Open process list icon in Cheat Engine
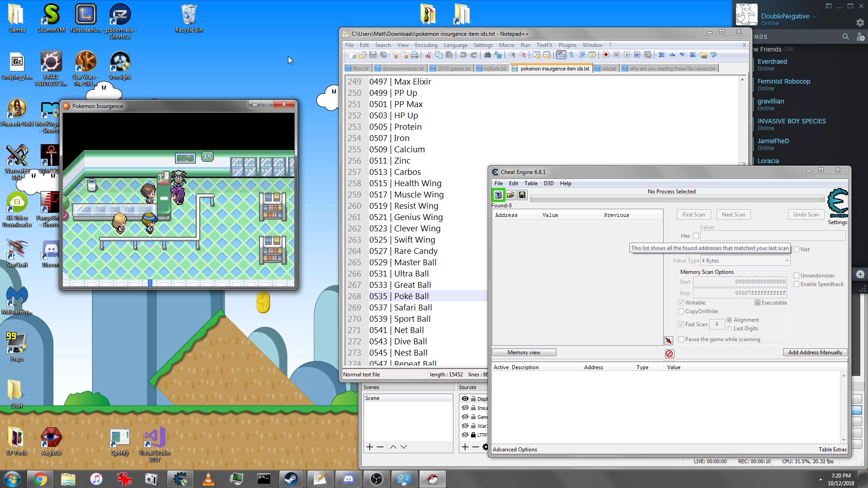The width and height of the screenshot is (868, 488). 498,195
